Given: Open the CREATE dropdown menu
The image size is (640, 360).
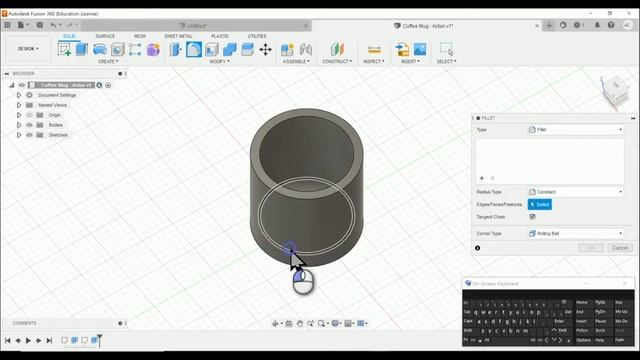Looking at the screenshot, I should (108, 61).
